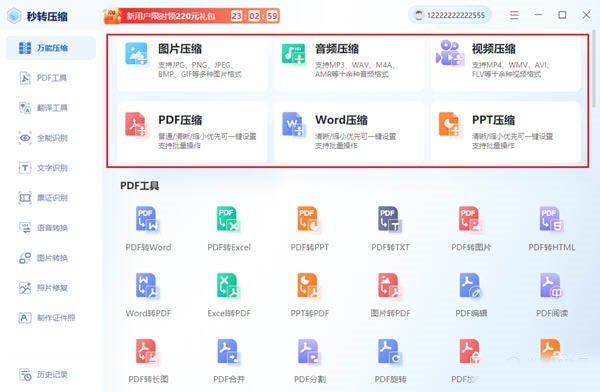600x392 pixels.
Task: Launch the PDF合并 merge tool
Action: point(229,361)
